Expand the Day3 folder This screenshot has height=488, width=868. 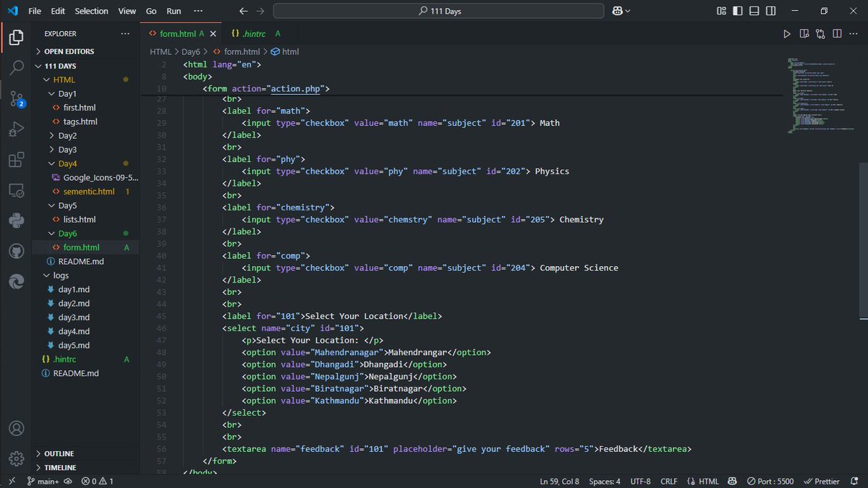86,150
